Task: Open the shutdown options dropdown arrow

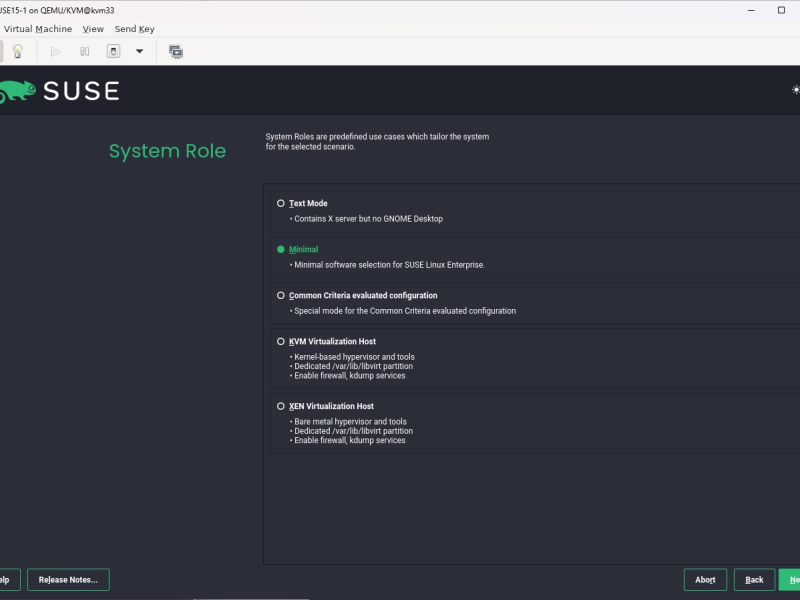Action: click(x=139, y=51)
